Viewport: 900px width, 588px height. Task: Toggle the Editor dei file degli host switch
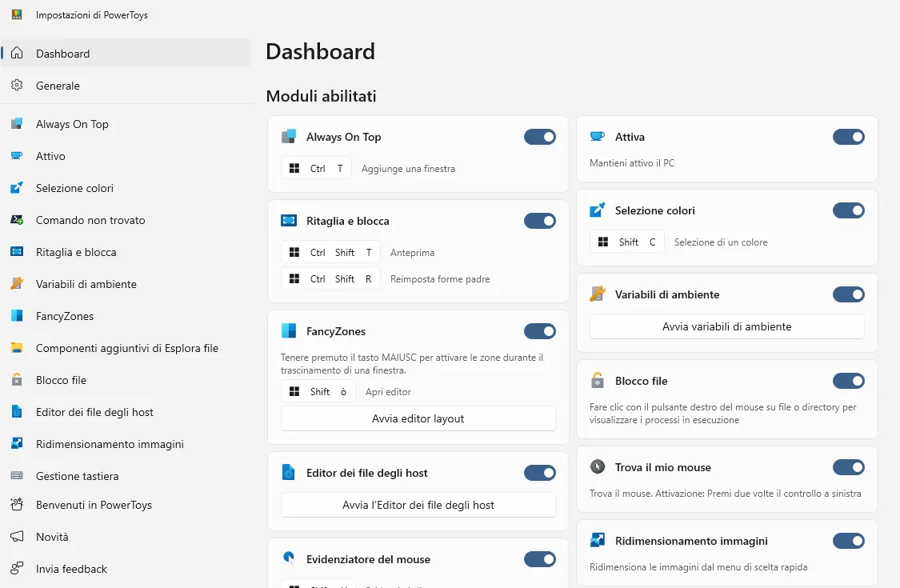[540, 473]
